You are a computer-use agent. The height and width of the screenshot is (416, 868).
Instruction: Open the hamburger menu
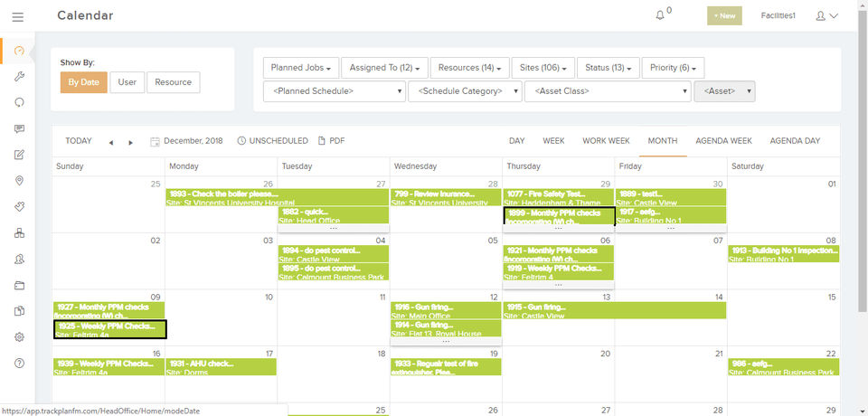coord(18,16)
